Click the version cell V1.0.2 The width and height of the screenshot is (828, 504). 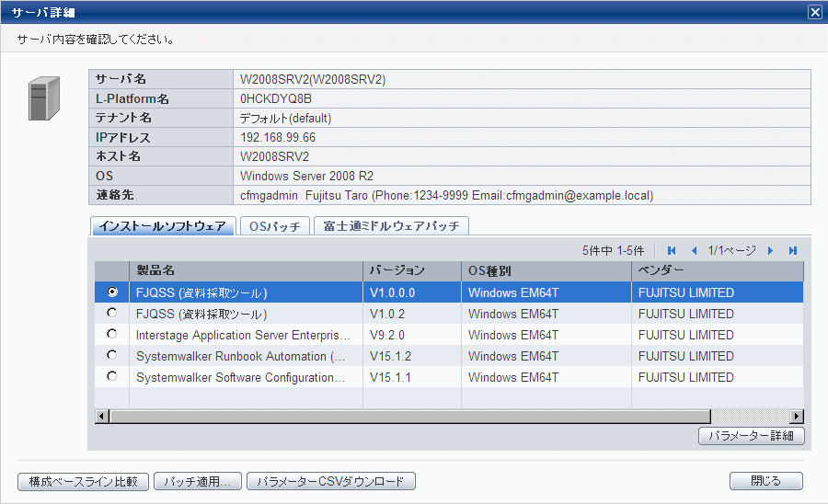click(387, 314)
